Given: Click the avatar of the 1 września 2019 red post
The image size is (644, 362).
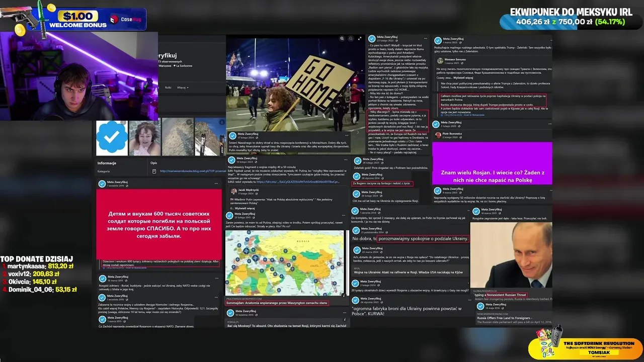Looking at the screenshot, I should pyautogui.click(x=102, y=183).
